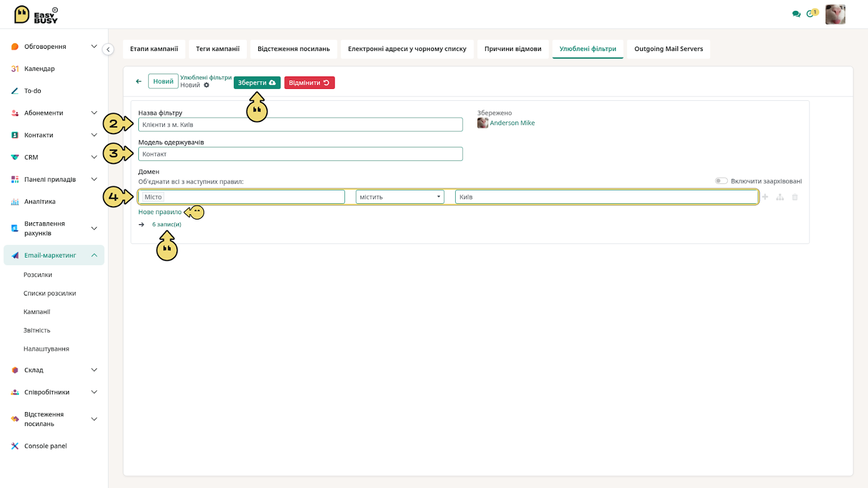Open Розсилки submenu item

coord(38,275)
